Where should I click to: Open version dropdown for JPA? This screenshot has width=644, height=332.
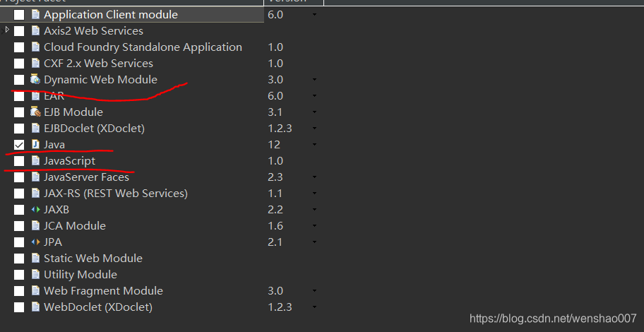pyautogui.click(x=314, y=242)
